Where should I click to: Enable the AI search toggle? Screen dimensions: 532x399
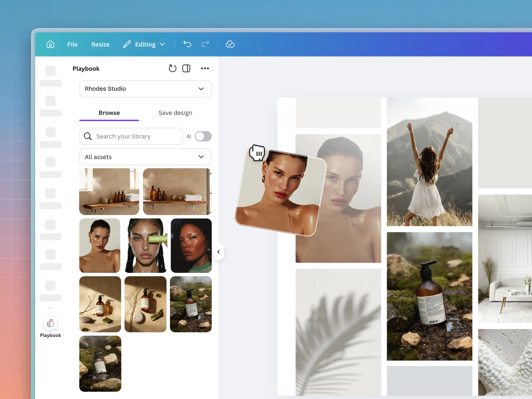pyautogui.click(x=203, y=136)
